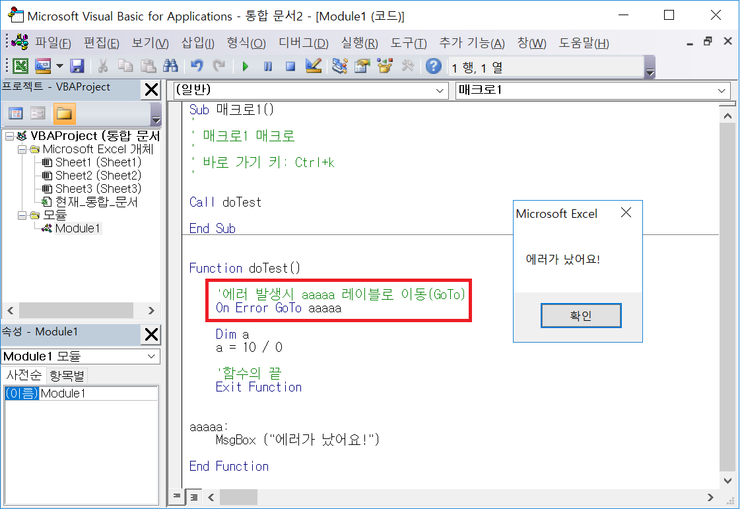Toggle Folders view in project panel
Image resolution: width=740 pixels, height=509 pixels.
[x=64, y=113]
